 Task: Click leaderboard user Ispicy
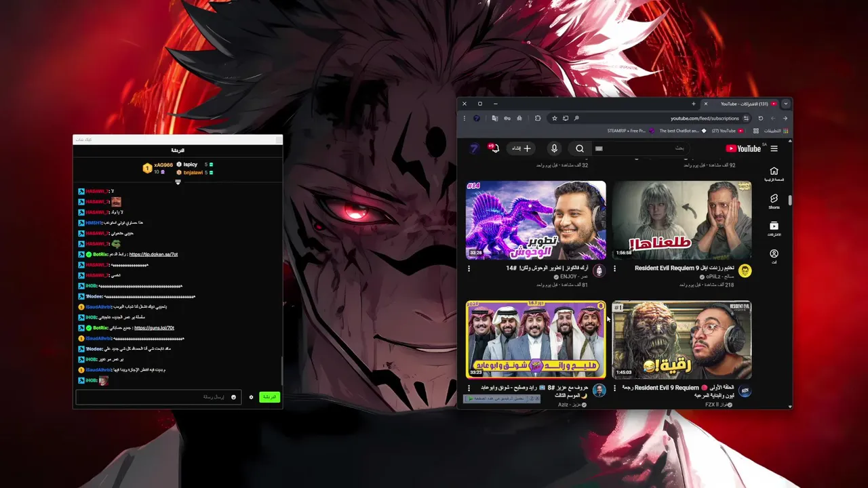(191, 165)
